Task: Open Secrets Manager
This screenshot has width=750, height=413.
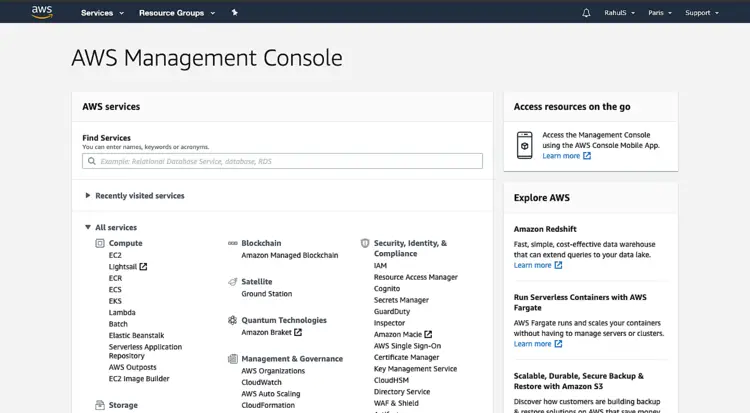Action: (x=401, y=300)
